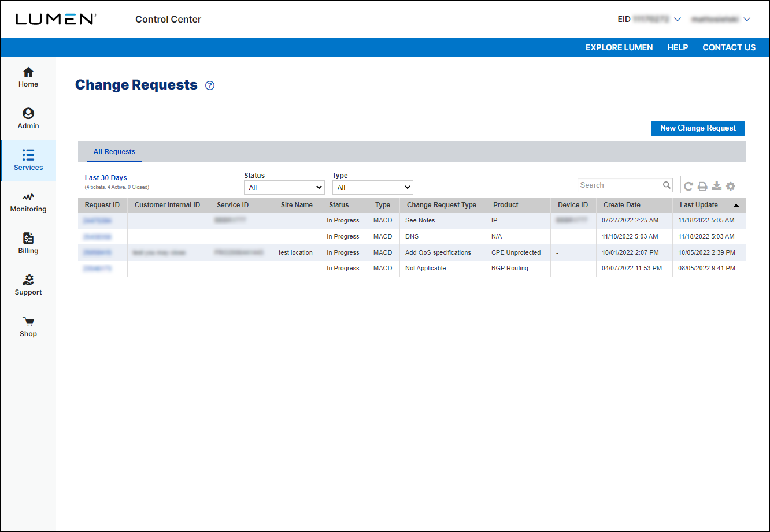Click 'See Notes' change request type
The height and width of the screenshot is (532, 770).
[x=420, y=221]
